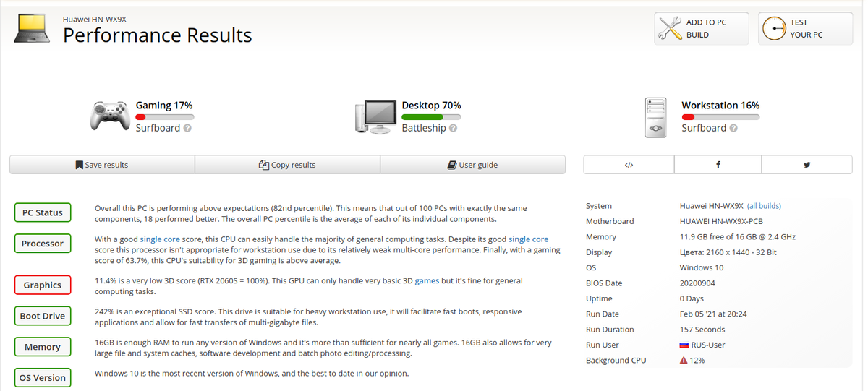
Task: Click the Workstation 16% progress bar
Action: pyautogui.click(x=720, y=117)
